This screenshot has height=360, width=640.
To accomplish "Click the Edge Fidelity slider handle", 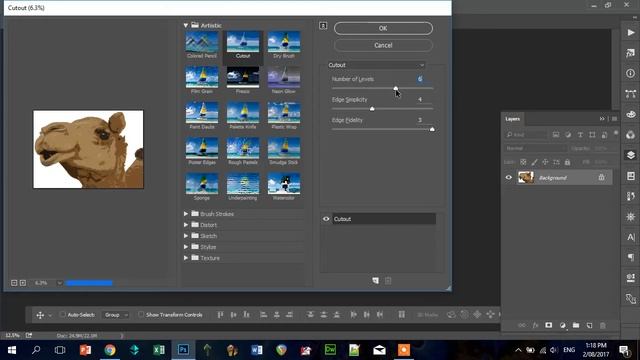I will [x=432, y=129].
